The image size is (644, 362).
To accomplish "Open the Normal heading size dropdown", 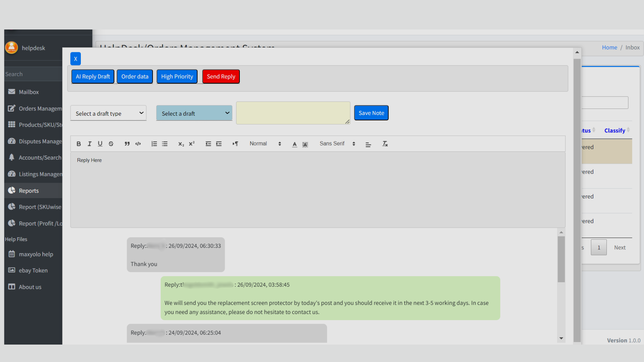I will [x=265, y=144].
